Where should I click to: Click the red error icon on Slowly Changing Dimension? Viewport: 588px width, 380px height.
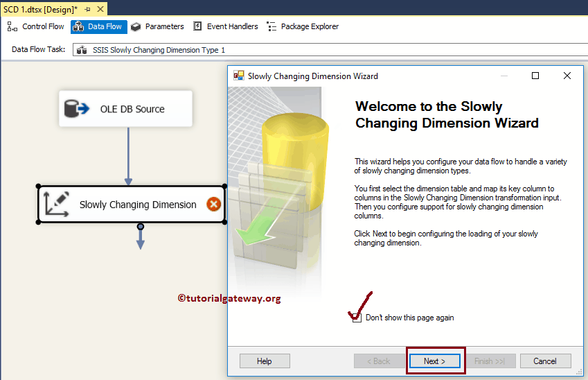click(214, 205)
